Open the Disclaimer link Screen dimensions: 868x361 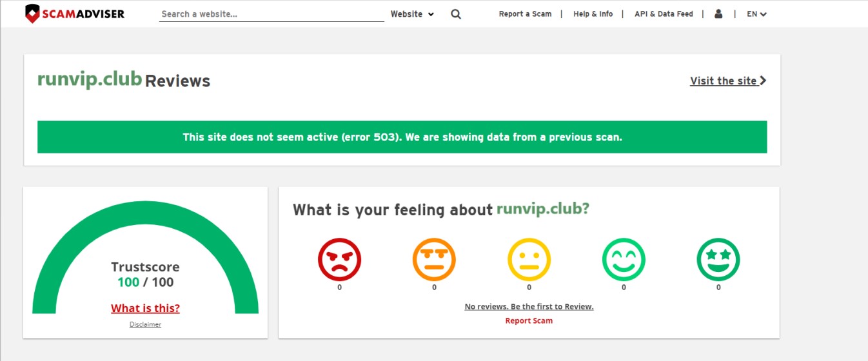point(145,324)
